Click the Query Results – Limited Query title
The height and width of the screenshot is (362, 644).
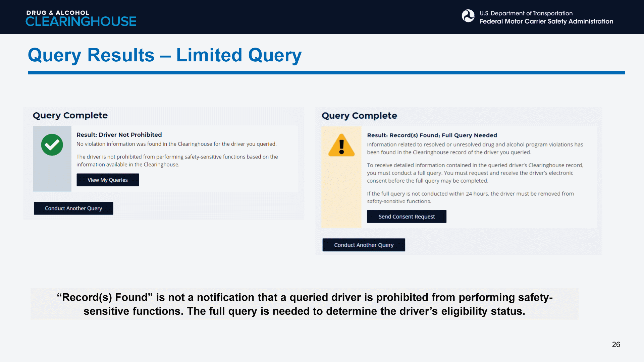[x=164, y=55]
